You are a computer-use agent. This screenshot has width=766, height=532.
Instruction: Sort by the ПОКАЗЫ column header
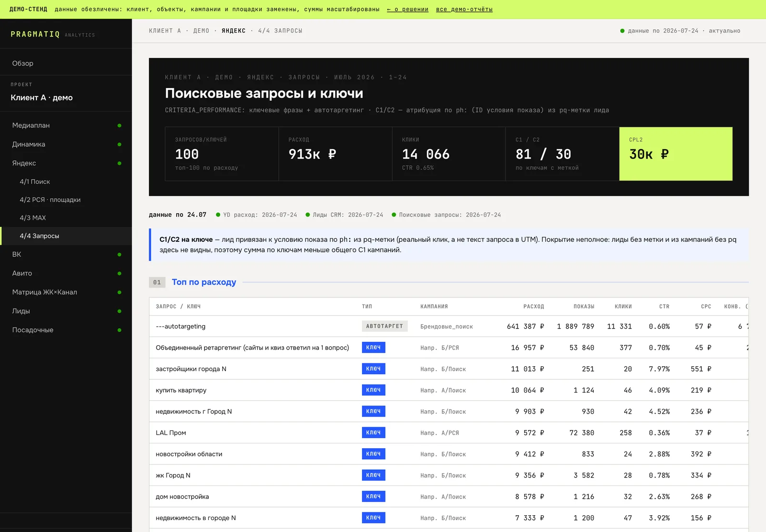click(x=584, y=306)
